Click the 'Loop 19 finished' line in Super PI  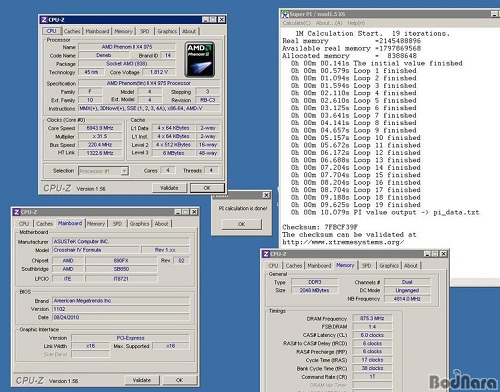[x=356, y=205]
